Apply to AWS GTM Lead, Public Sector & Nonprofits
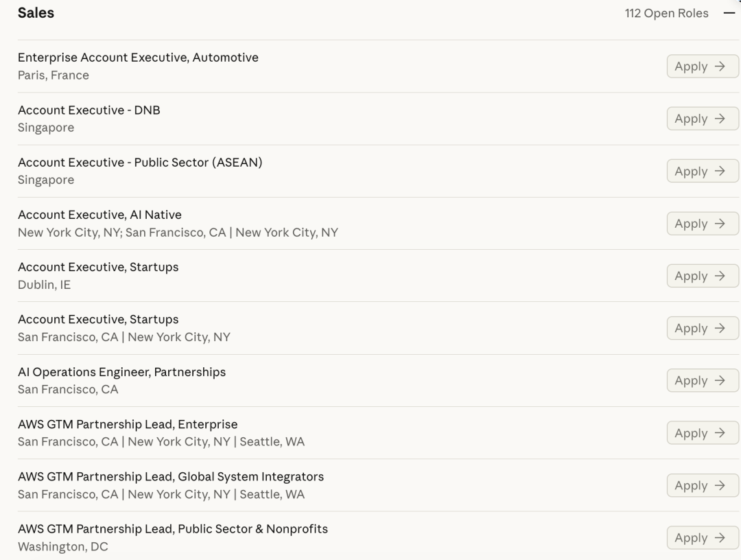The width and height of the screenshot is (741, 560). 703,538
